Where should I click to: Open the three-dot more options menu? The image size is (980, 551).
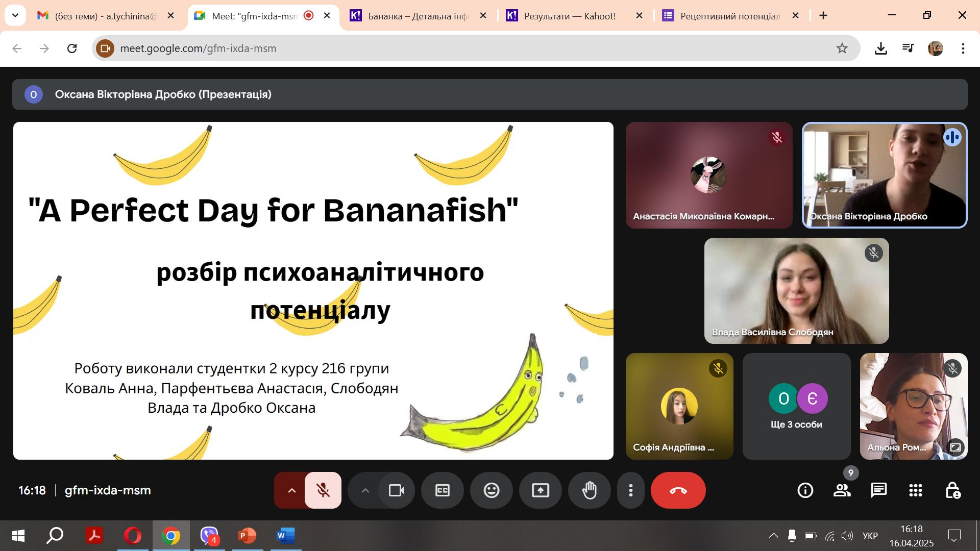[x=631, y=490]
